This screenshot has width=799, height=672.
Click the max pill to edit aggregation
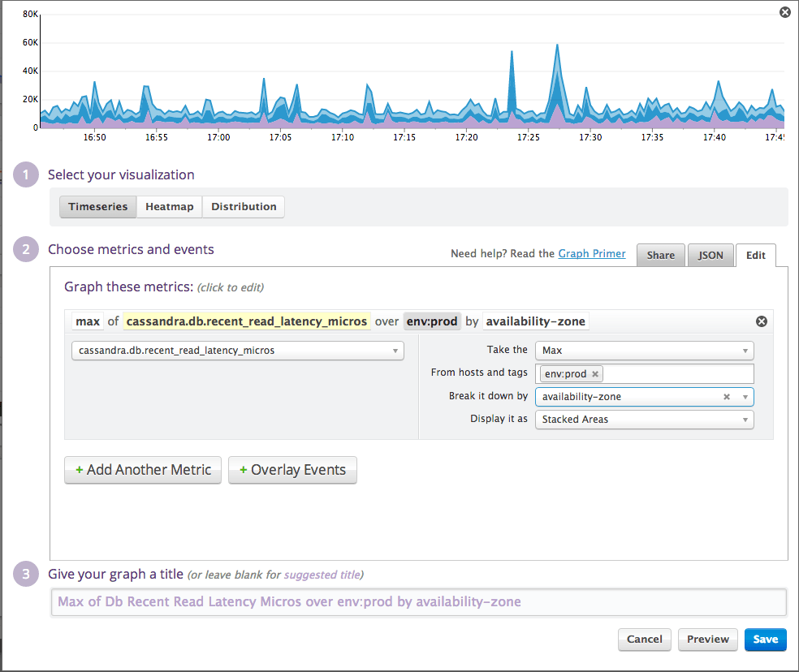[87, 321]
